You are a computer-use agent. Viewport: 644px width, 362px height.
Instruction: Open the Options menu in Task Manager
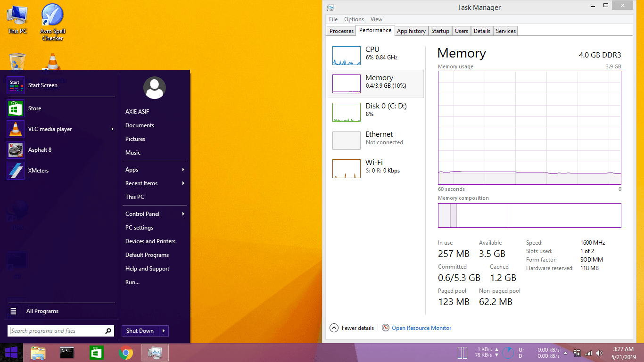tap(354, 19)
